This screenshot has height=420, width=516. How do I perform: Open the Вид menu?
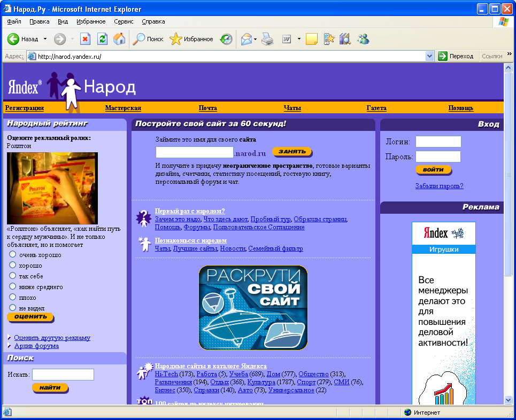[63, 22]
